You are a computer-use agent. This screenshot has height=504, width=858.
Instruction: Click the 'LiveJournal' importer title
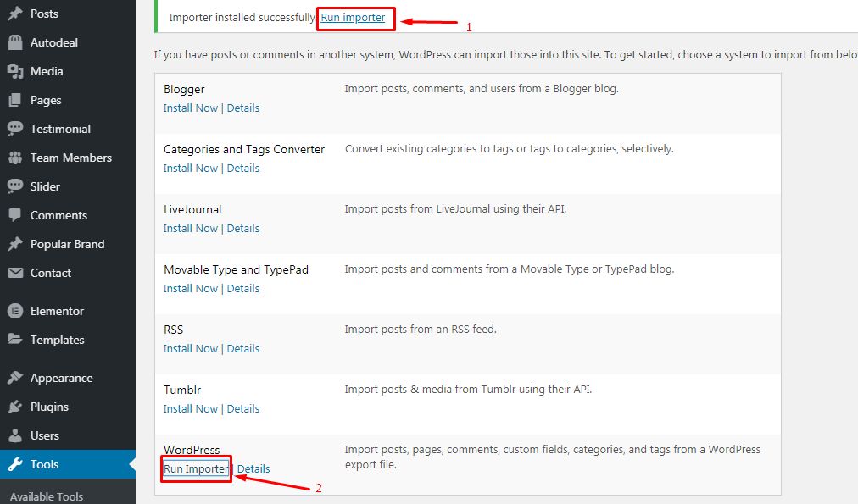click(x=192, y=209)
